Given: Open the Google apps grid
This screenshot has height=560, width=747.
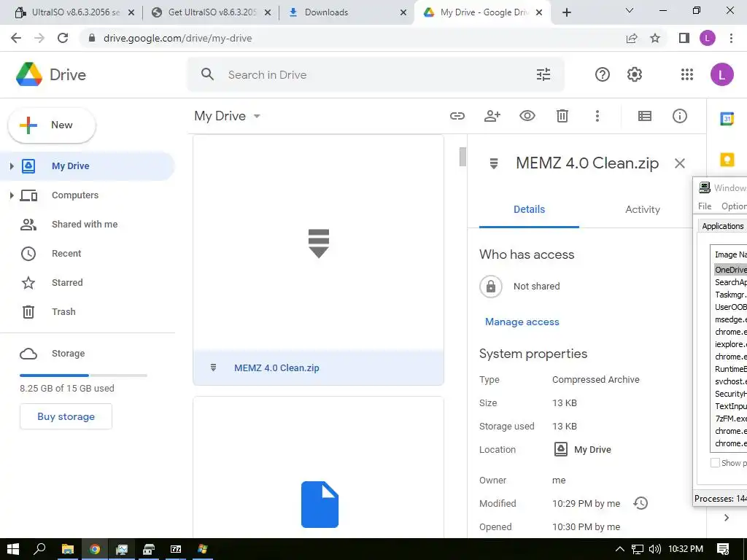Looking at the screenshot, I should click(x=687, y=74).
